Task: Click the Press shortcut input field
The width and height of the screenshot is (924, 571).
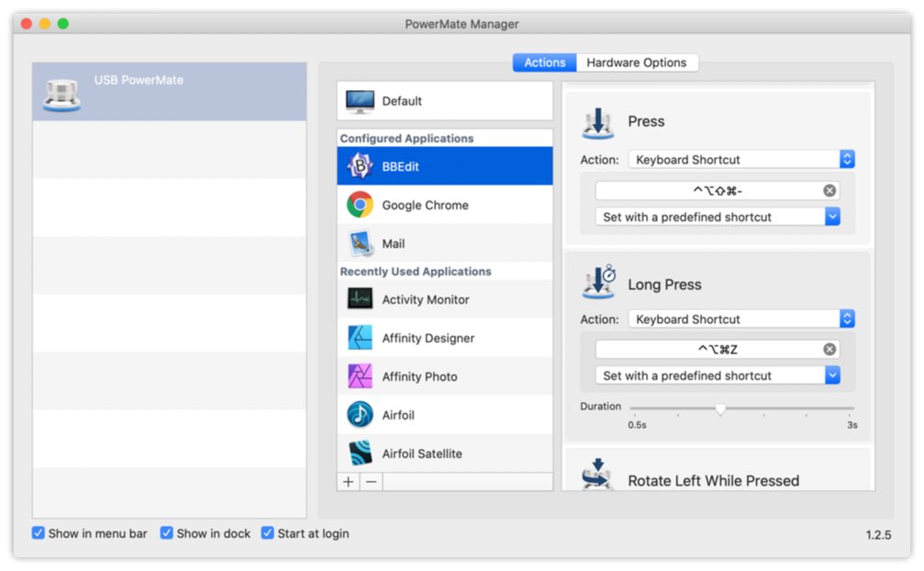Action: coord(718,190)
